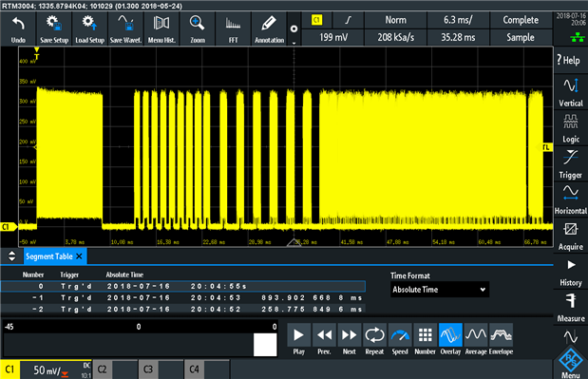Click the trigger position T marker
The width and height of the screenshot is (588, 379).
coord(36,53)
